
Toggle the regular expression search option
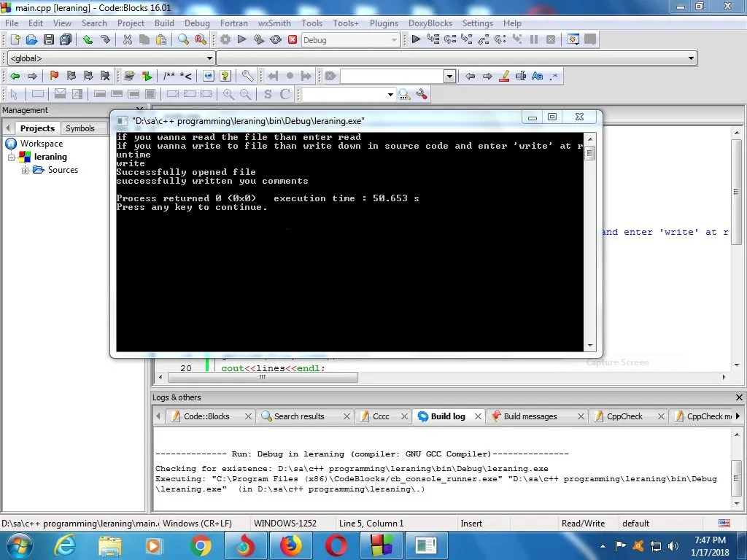tap(554, 76)
